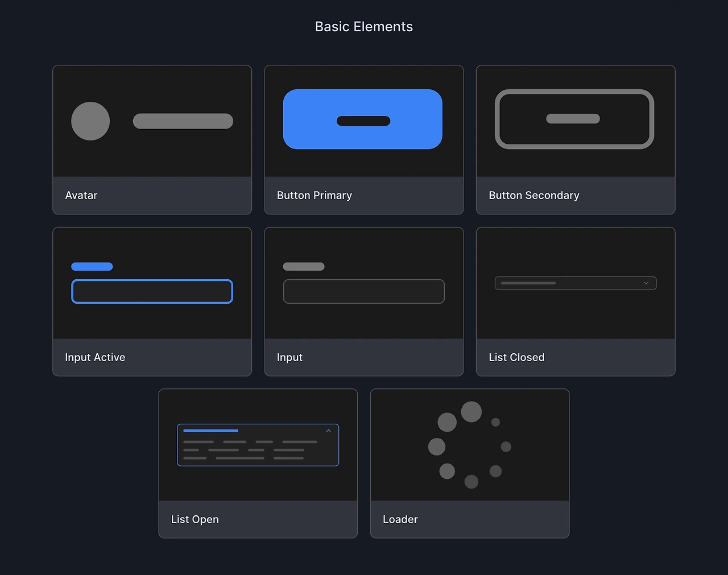The width and height of the screenshot is (728, 575).
Task: Click the "Button Primary" card label
Action: (x=315, y=195)
